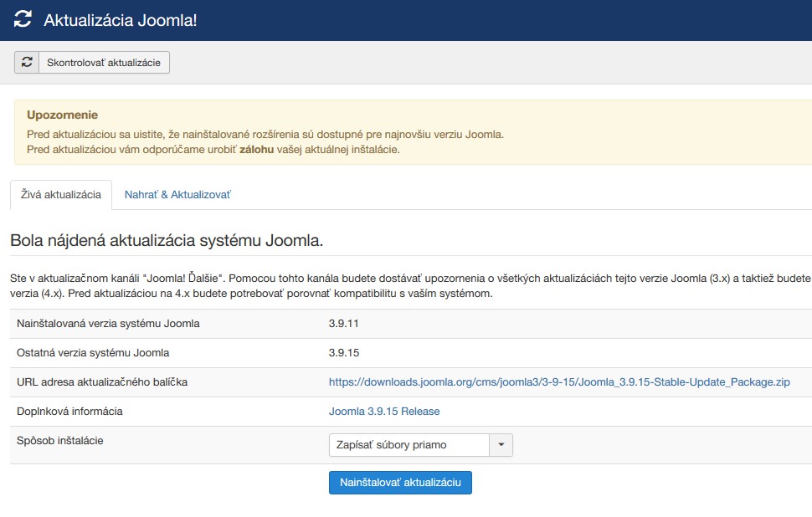Image resolution: width=812 pixels, height=517 pixels.
Task: Click installed version value 3.9.11
Action: pos(344,324)
